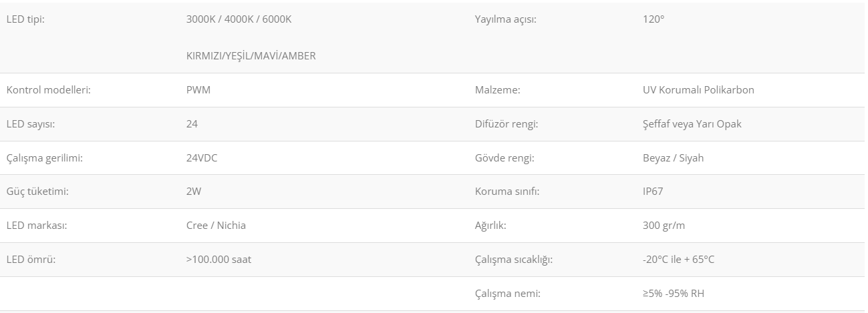This screenshot has width=868, height=313.
Task: Click the "Cree / Nichia" brand text
Action: pyautogui.click(x=216, y=226)
